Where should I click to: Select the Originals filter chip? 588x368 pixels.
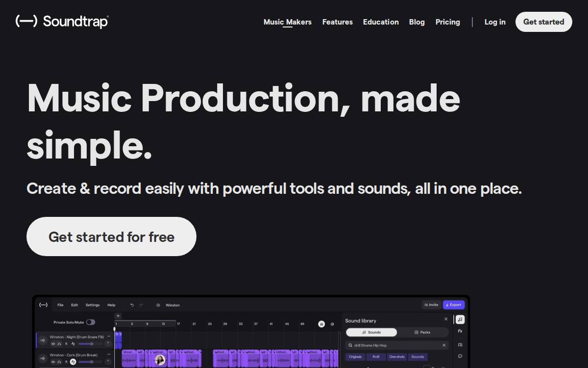355,357
